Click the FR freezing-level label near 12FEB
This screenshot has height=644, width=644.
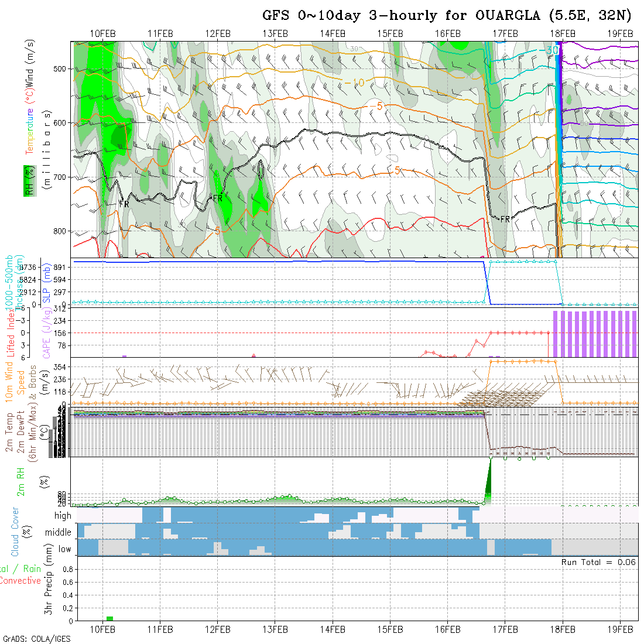pyautogui.click(x=217, y=198)
